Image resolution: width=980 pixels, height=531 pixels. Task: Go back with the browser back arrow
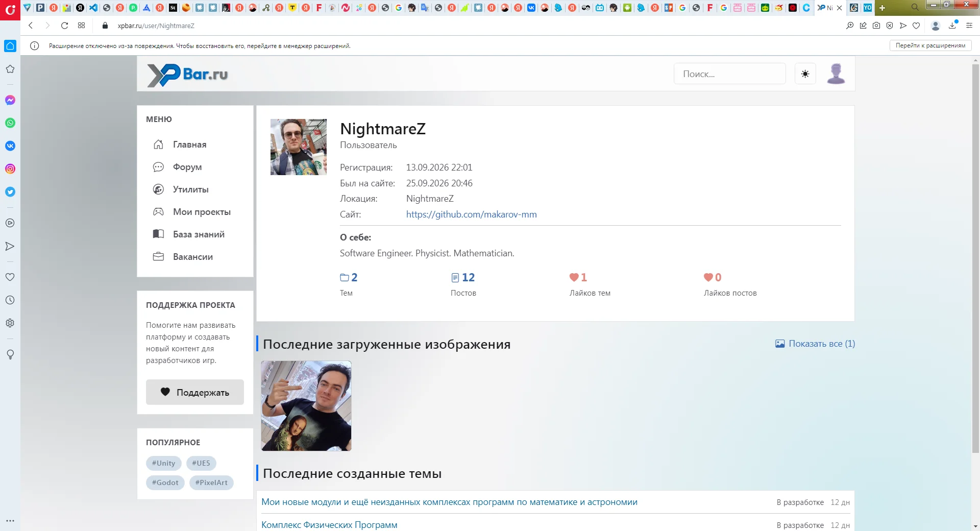(31, 26)
